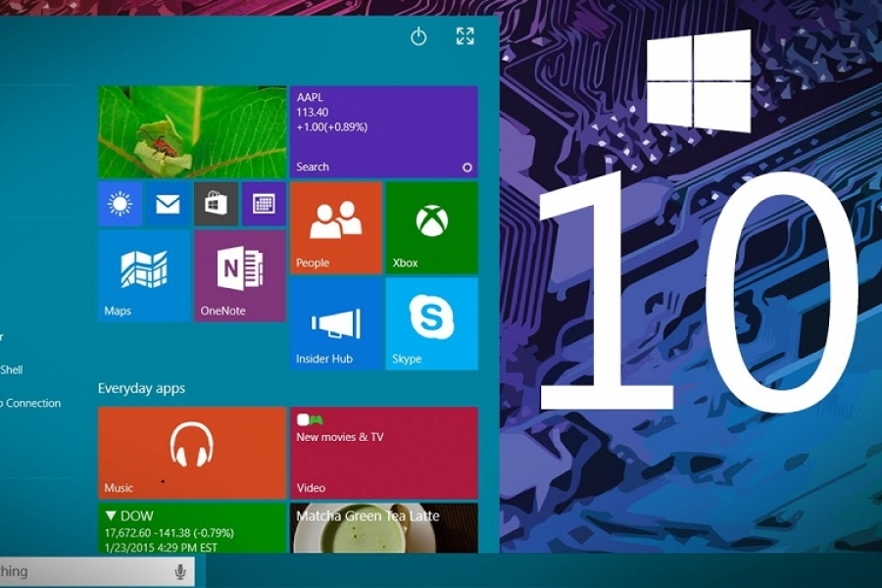Open the People tile
This screenshot has width=882, height=588.
point(336,227)
